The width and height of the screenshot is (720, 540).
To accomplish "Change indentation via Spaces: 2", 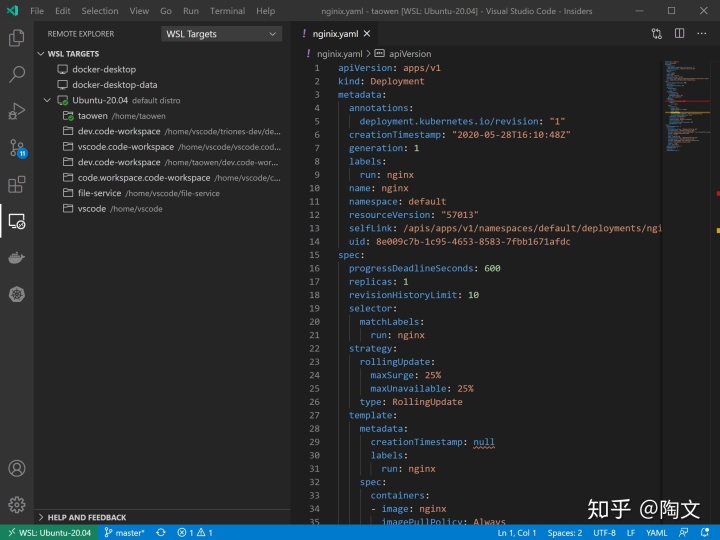I will [x=564, y=533].
